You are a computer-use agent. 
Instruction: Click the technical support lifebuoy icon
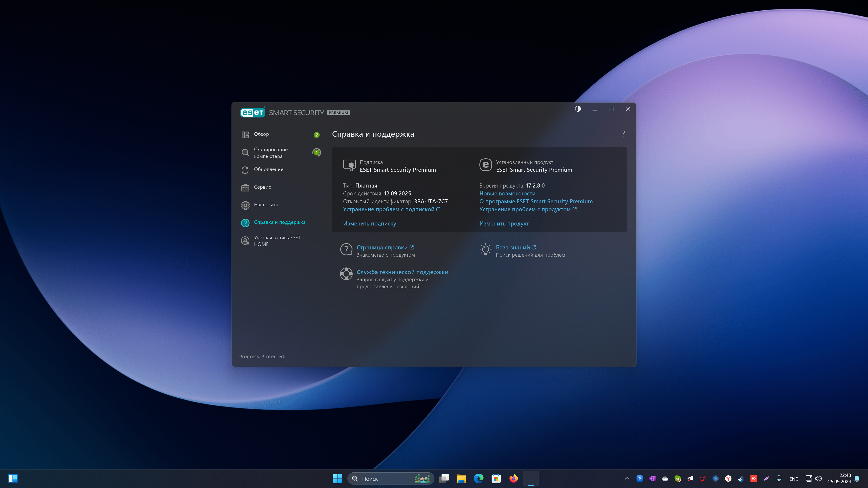point(346,274)
